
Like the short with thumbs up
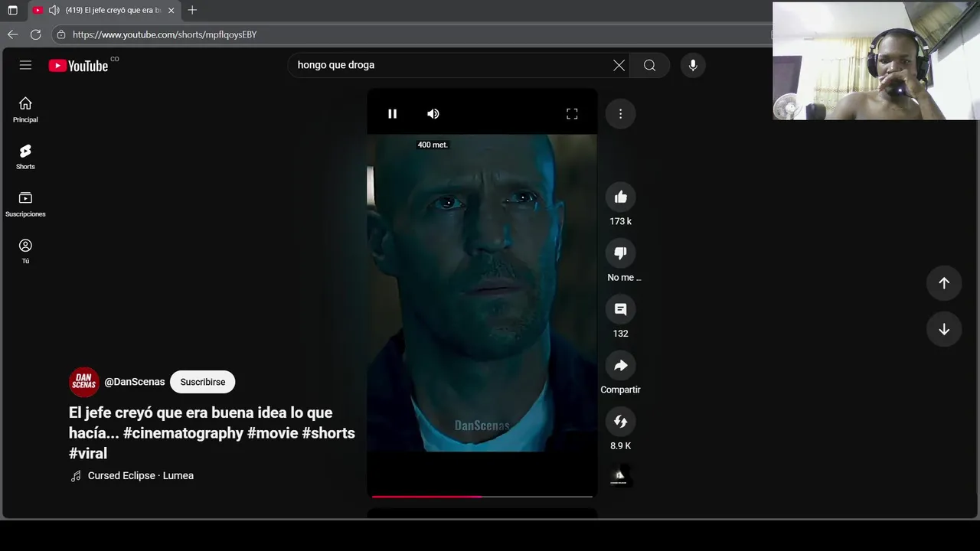coord(620,197)
